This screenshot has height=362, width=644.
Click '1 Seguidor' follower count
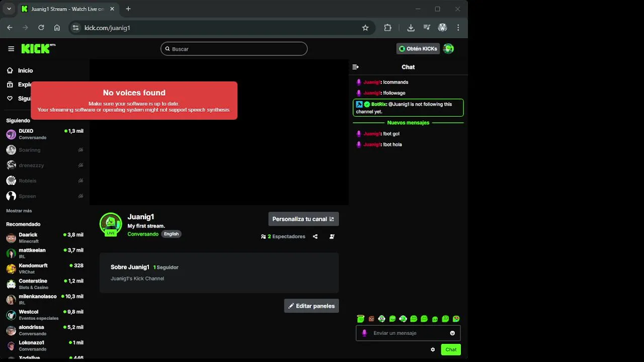coord(166,267)
